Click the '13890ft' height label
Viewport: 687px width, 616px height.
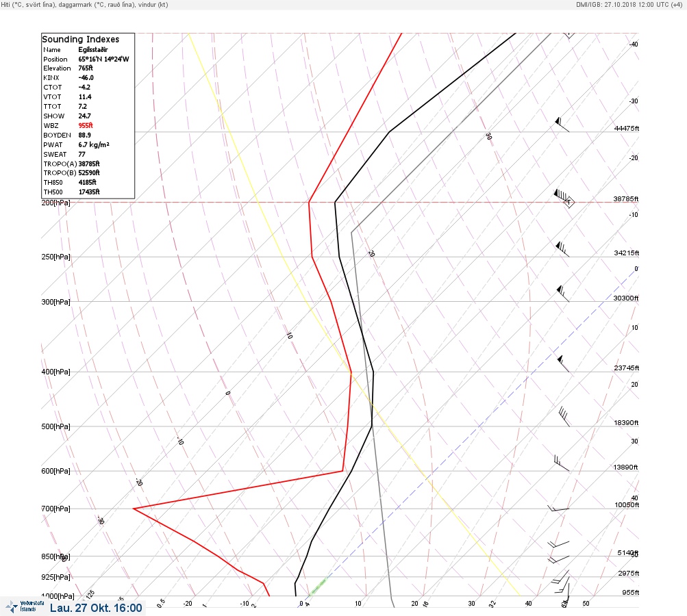[x=625, y=467]
